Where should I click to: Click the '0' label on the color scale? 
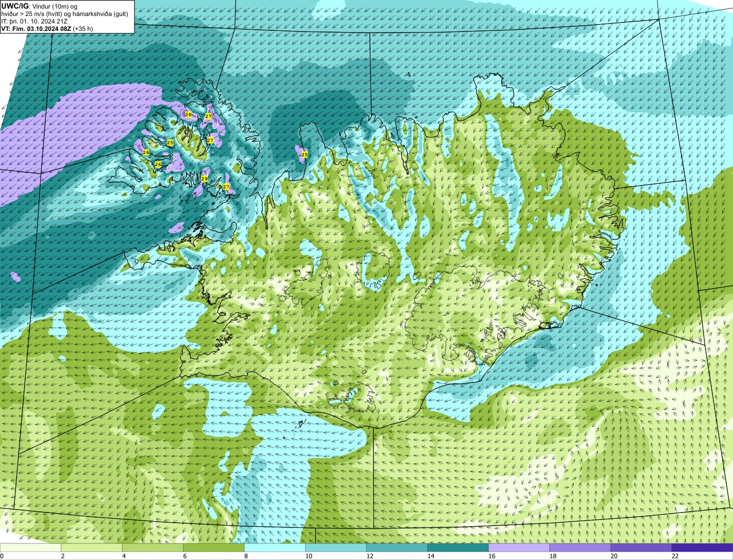[x=2, y=556]
